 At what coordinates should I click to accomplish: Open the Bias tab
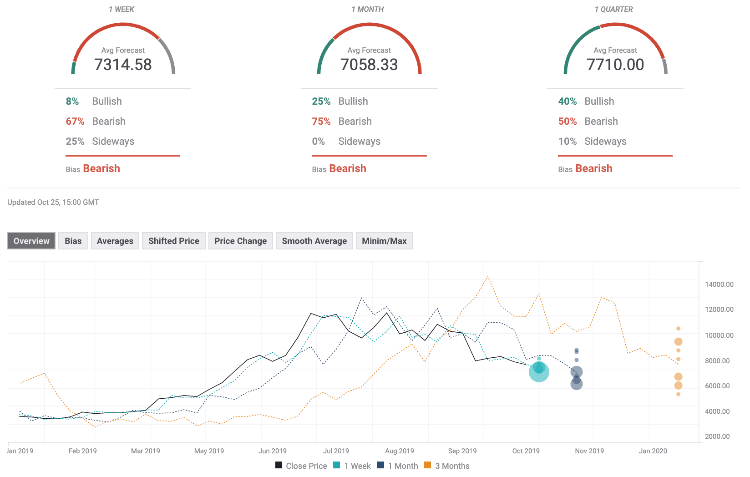[x=73, y=241]
